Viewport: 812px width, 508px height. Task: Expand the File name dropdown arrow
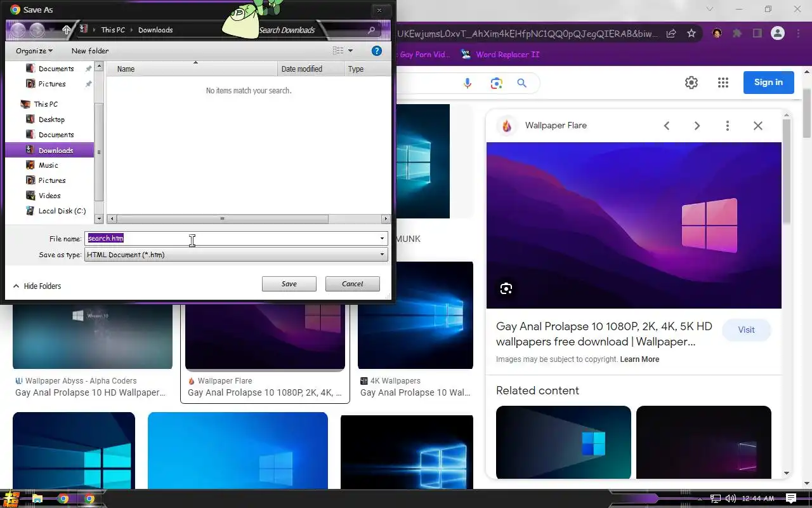[x=383, y=238]
